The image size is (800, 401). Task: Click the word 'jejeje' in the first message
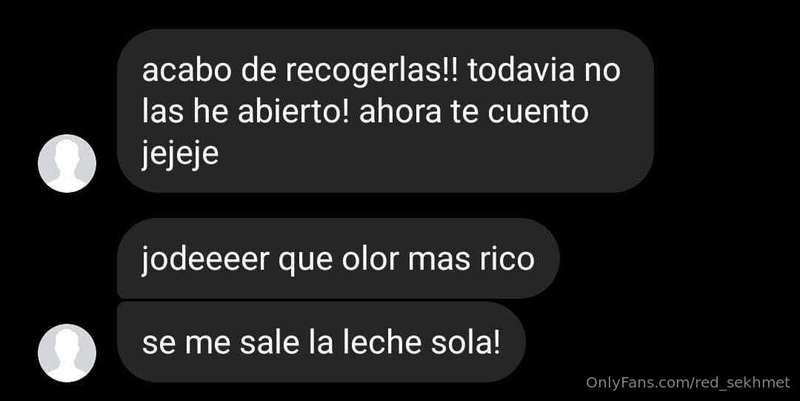pos(180,154)
